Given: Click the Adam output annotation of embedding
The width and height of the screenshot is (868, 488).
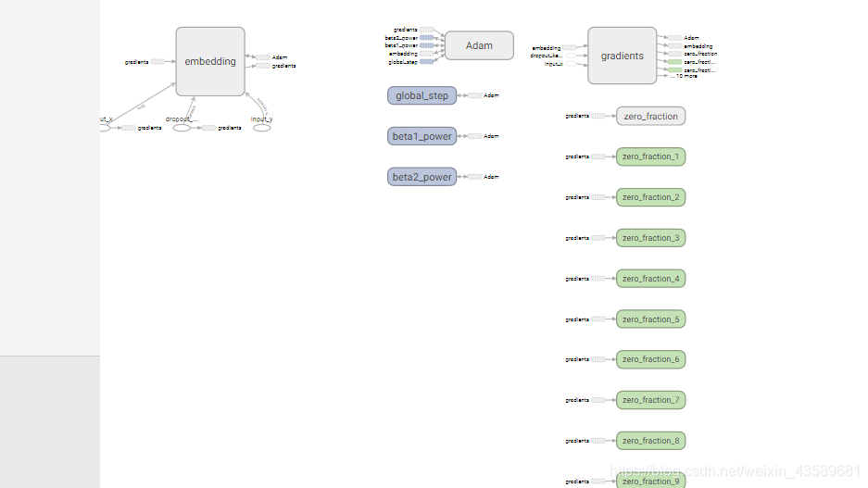Looking at the screenshot, I should tap(280, 57).
